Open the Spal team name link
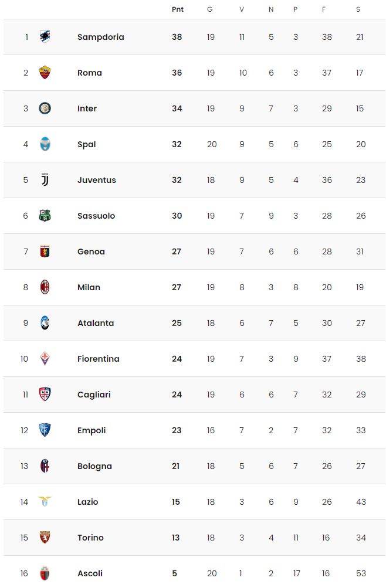Image resolution: width=386 pixels, height=588 pixels. pos(87,144)
